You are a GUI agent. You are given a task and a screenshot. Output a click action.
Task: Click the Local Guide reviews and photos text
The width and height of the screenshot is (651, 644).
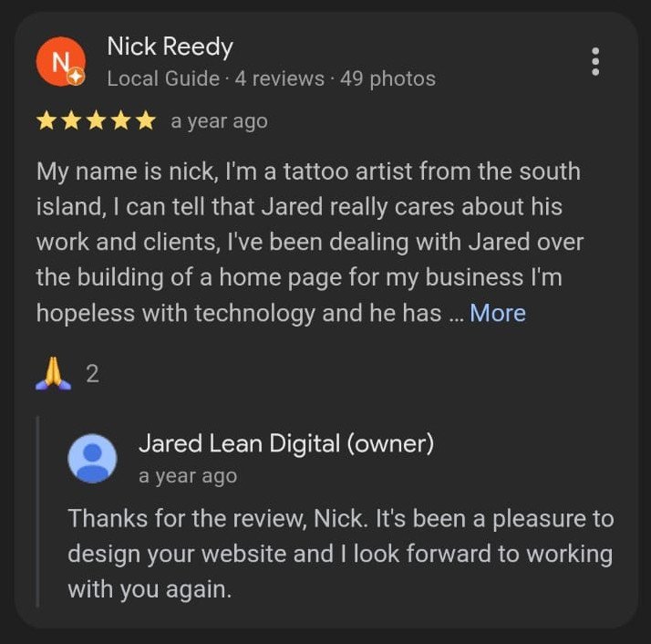(x=272, y=78)
